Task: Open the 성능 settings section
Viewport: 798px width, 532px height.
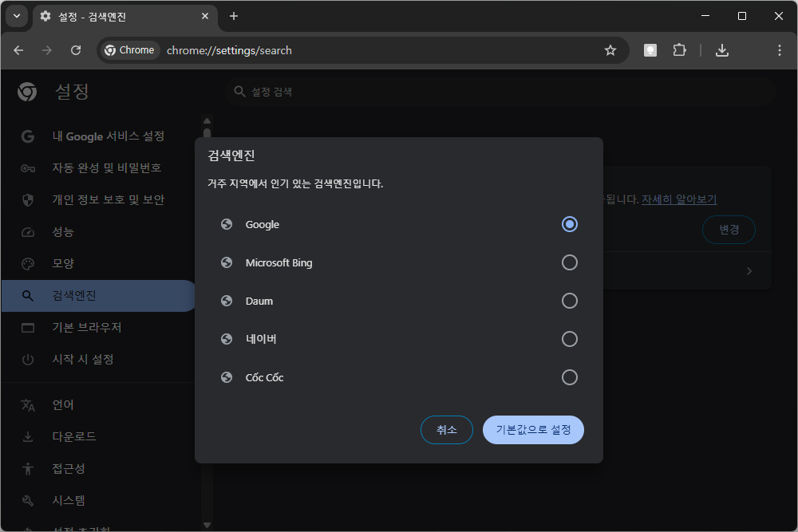Action: 98,232
